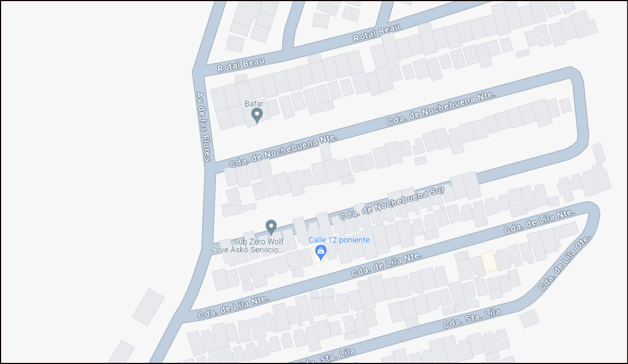Viewport: 628px width, 364px height.
Task: Open the Calle 12 poniente label
Action: pyautogui.click(x=339, y=240)
